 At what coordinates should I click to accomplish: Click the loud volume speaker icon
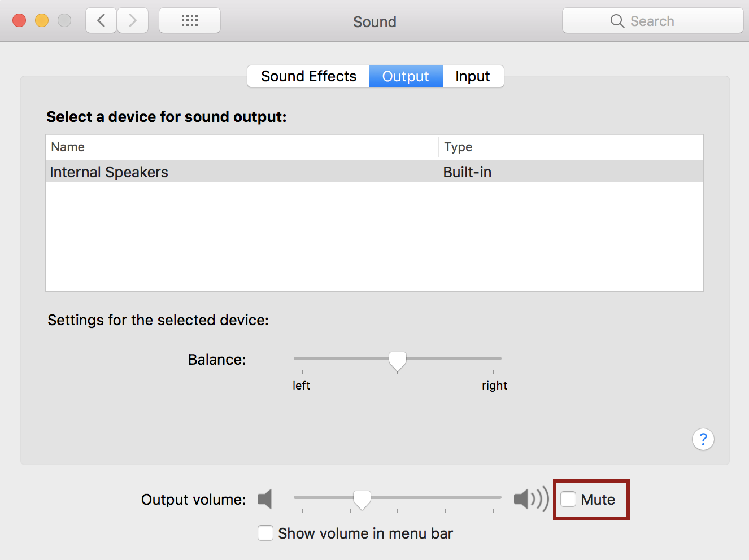click(x=531, y=499)
